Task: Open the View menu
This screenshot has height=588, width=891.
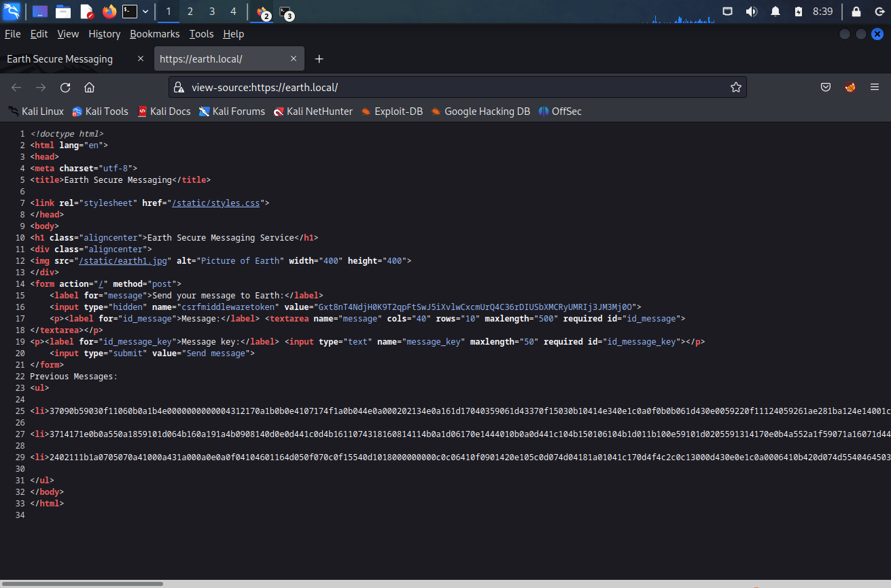Action: coord(68,34)
